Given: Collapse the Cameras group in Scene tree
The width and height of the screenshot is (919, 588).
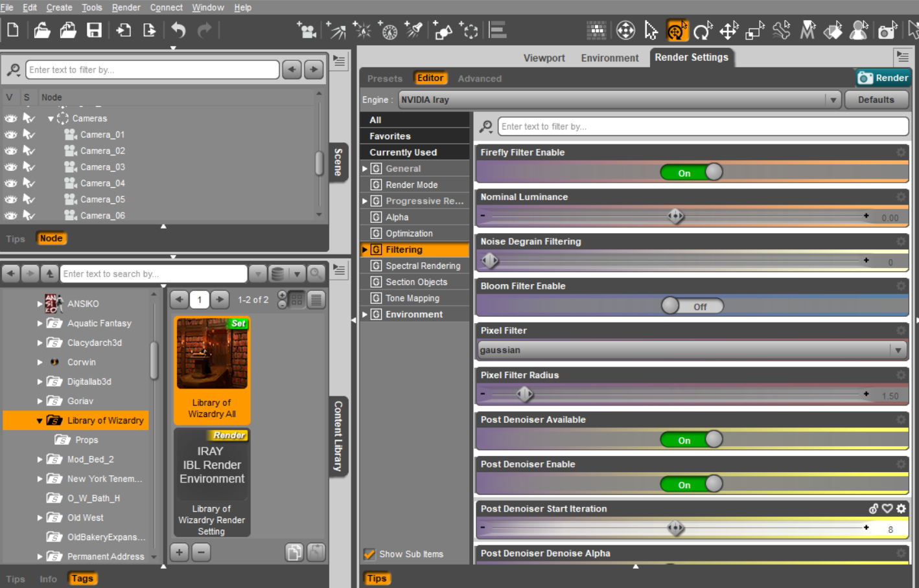Looking at the screenshot, I should 51,119.
